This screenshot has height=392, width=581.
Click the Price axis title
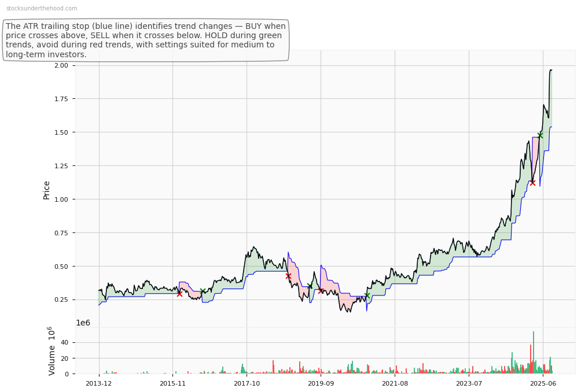[46, 190]
